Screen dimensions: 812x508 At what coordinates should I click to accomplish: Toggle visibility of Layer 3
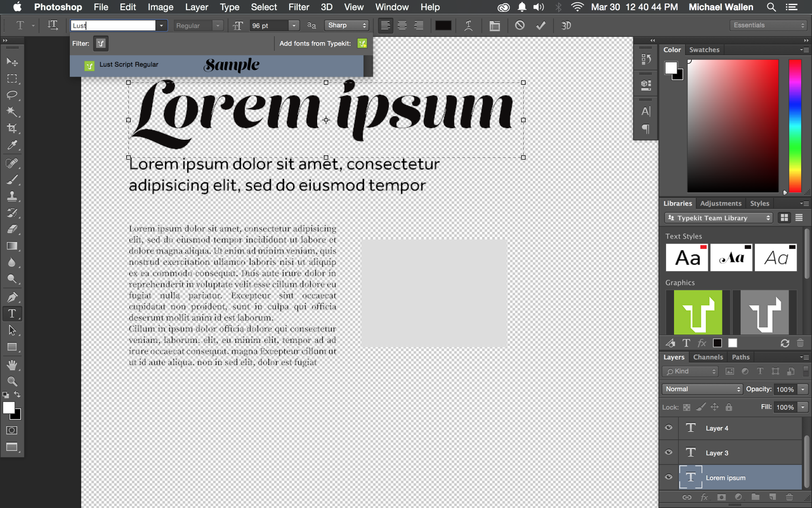coord(668,452)
